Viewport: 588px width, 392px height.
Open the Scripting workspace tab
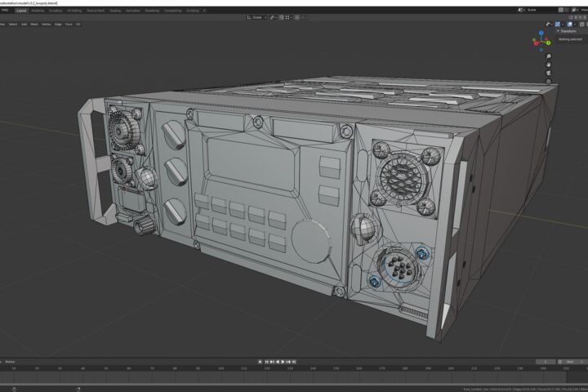[193, 11]
